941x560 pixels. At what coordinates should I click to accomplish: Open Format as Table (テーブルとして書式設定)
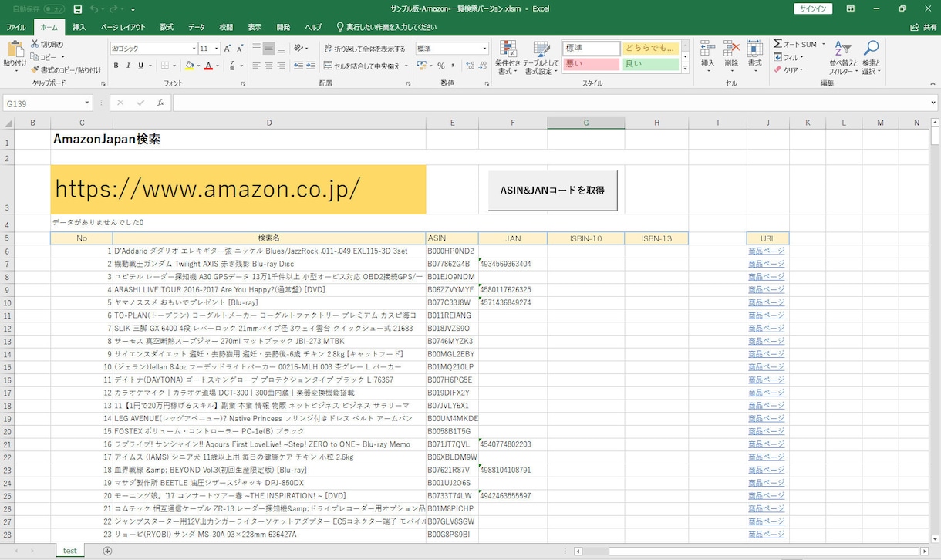click(x=541, y=57)
